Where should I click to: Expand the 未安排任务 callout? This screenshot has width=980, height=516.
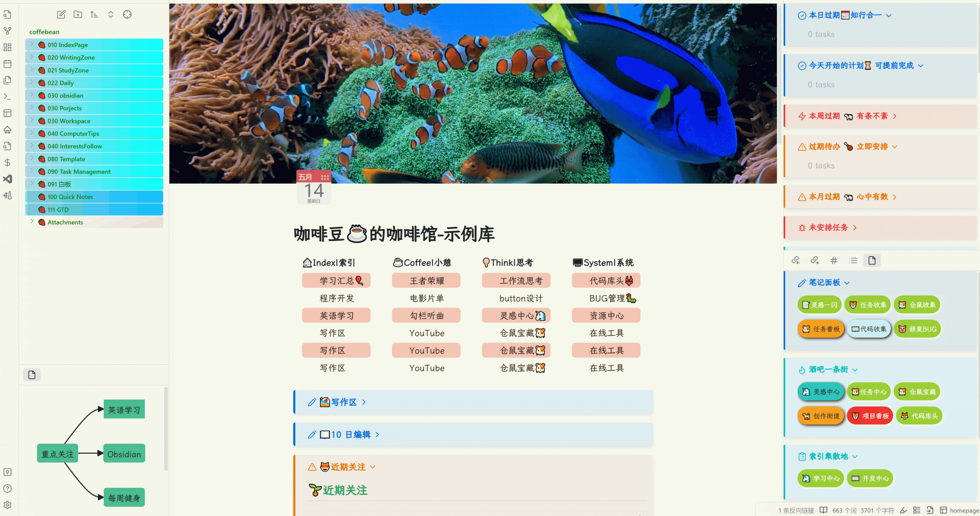coord(855,228)
